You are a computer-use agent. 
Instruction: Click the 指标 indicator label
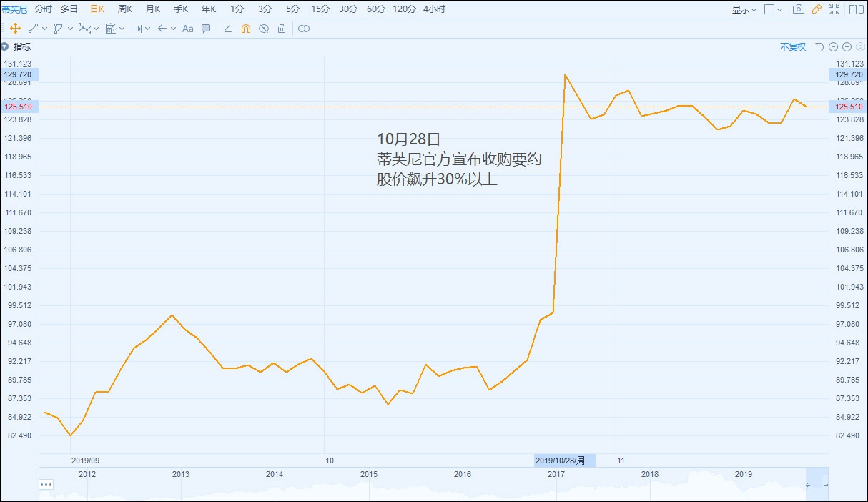click(x=22, y=46)
